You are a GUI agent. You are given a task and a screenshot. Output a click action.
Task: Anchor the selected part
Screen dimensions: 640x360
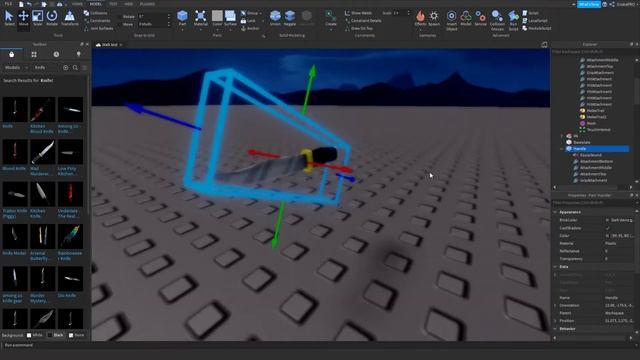250,29
